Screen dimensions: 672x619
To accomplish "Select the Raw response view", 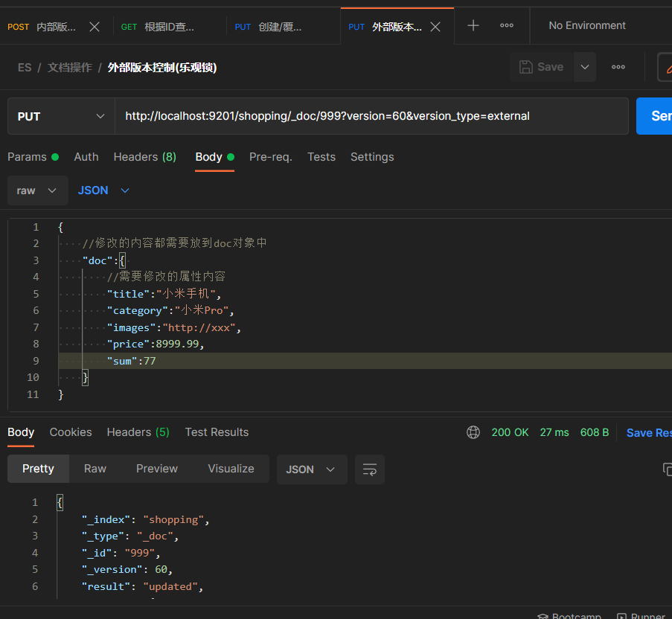I will 95,469.
